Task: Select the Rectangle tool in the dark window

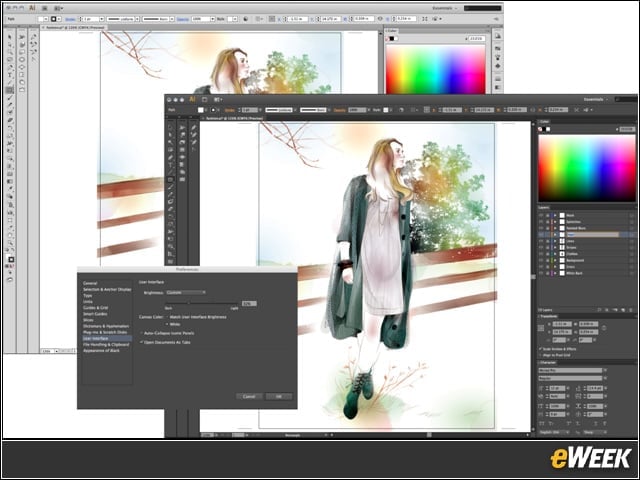Action: tap(170, 180)
